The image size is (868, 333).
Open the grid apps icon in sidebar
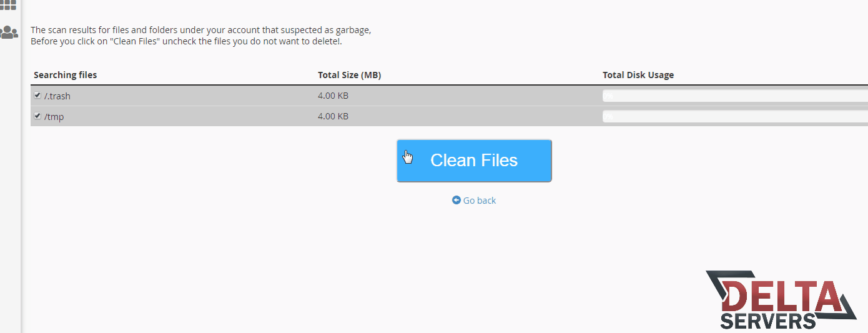(x=9, y=5)
